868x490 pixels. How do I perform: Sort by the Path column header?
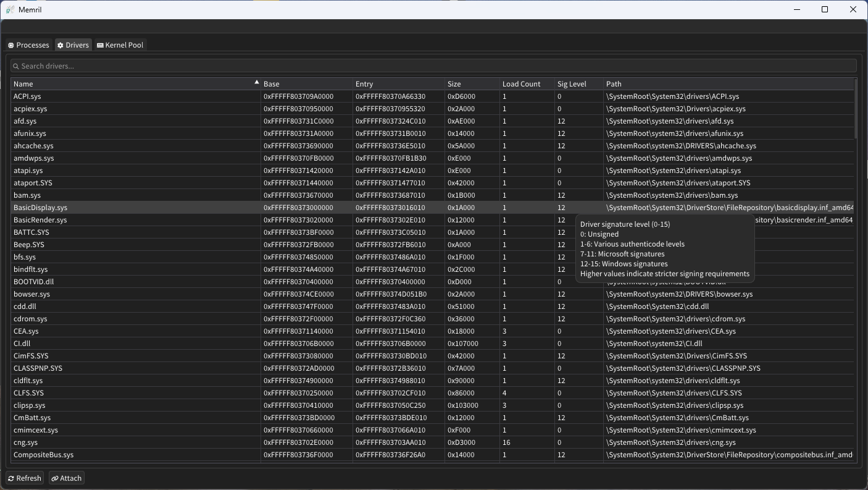[x=728, y=84]
